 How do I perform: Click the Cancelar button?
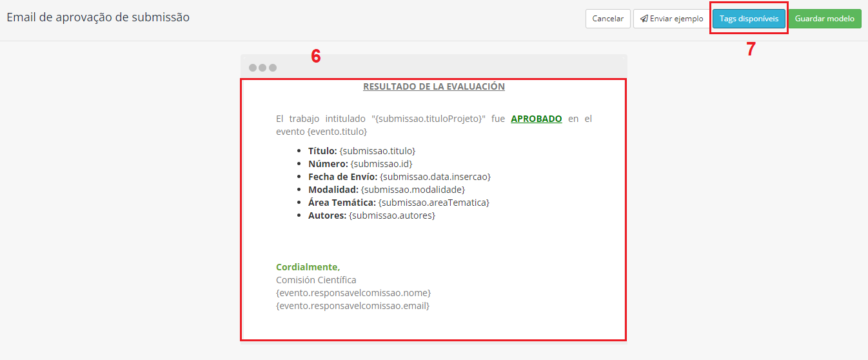point(607,19)
